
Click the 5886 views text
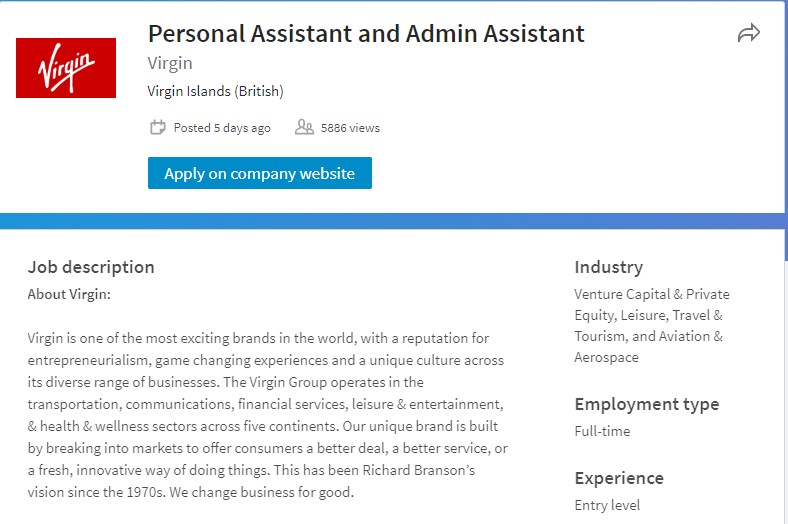tap(350, 128)
